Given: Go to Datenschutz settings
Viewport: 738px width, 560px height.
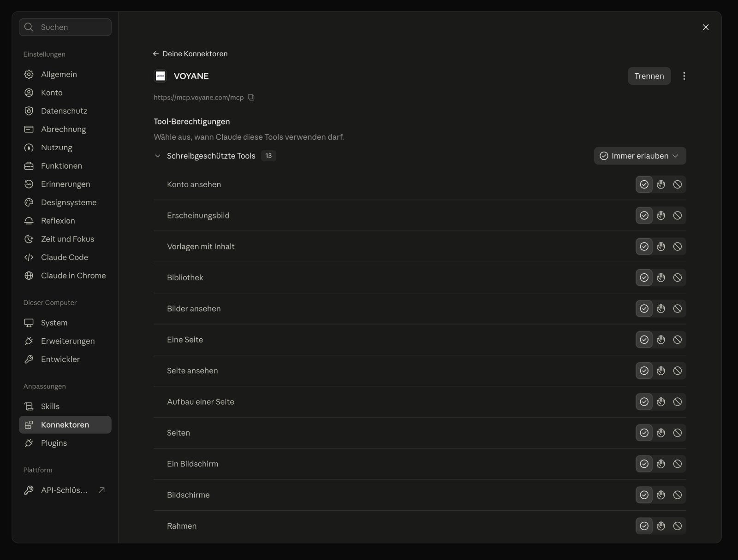Looking at the screenshot, I should coord(65,111).
